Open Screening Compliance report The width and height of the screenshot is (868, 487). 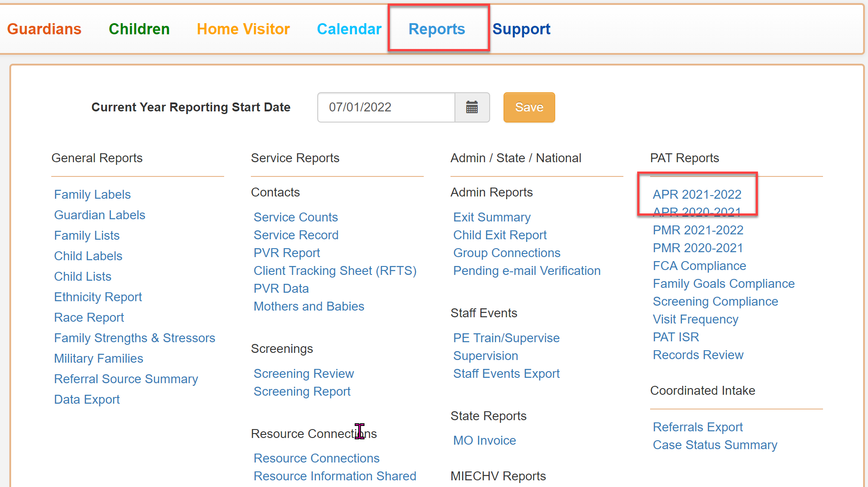716,302
